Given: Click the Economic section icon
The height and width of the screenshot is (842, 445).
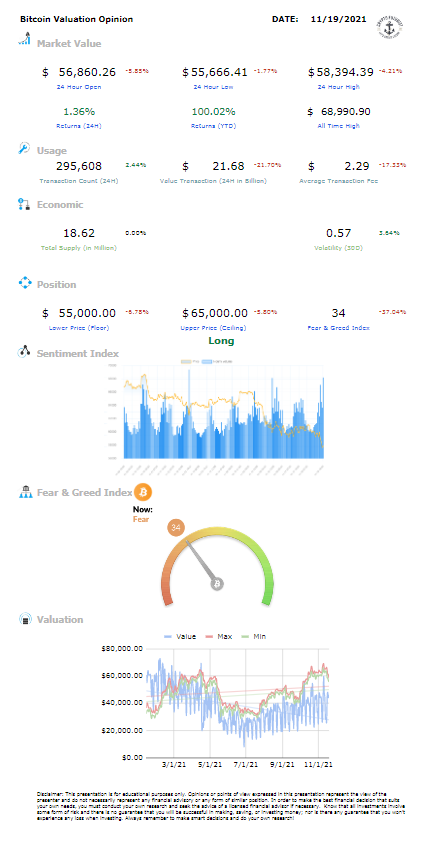Looking at the screenshot, I should pyautogui.click(x=24, y=204).
